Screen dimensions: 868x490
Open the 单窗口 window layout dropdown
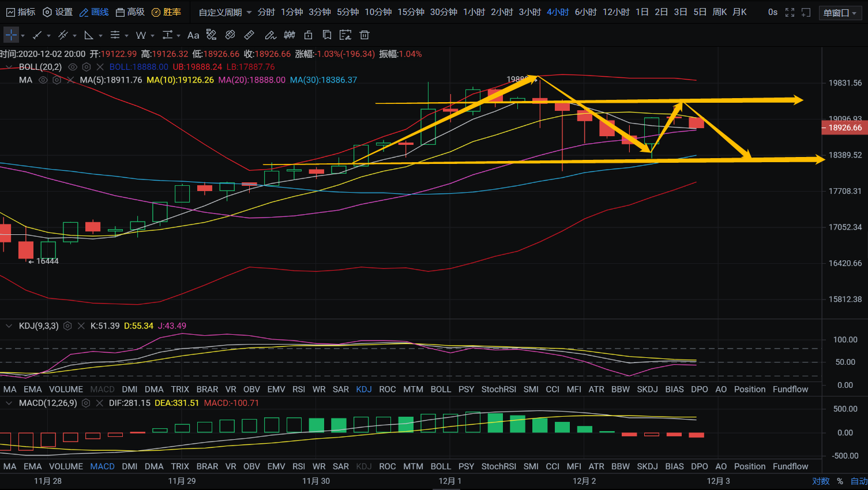pos(840,13)
